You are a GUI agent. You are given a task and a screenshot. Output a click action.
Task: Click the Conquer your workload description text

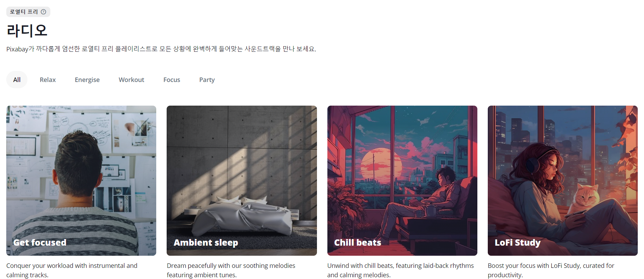coord(72,270)
